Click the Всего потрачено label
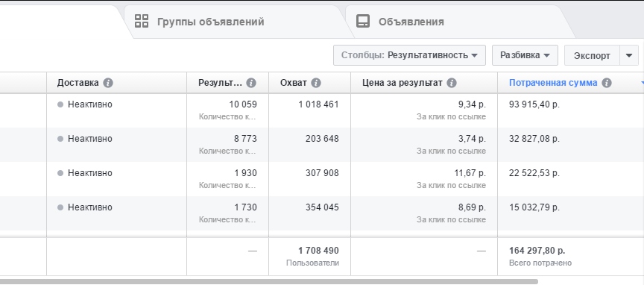The height and width of the screenshot is (285, 644). 540,263
